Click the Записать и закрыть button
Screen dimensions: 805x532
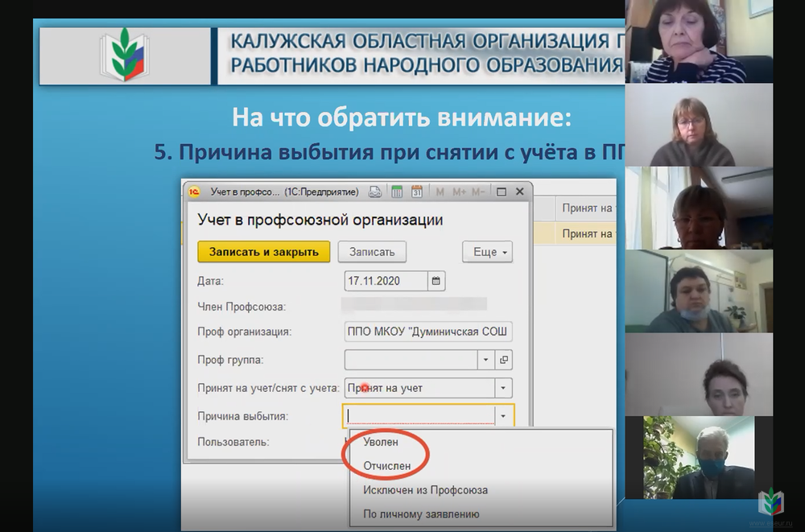(x=264, y=252)
